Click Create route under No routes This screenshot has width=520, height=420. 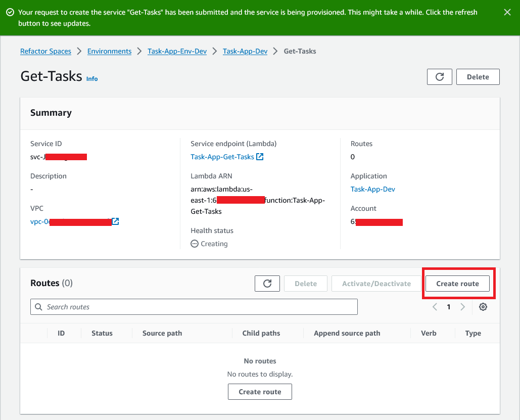point(260,392)
